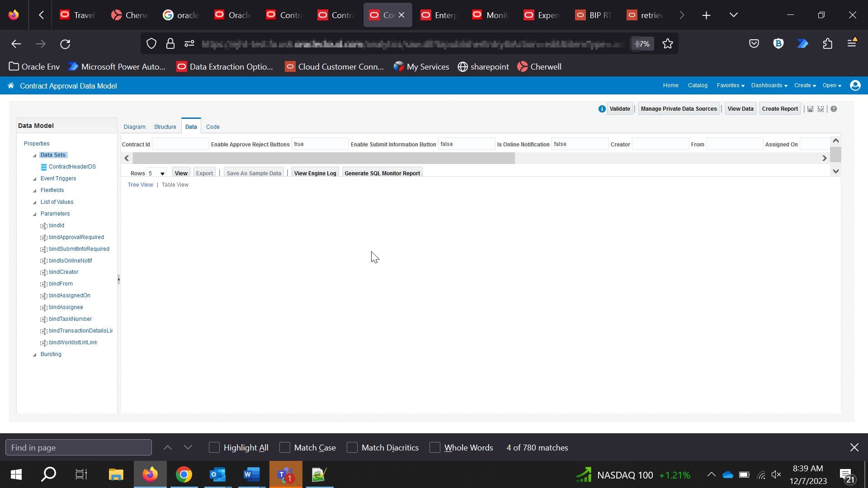The image size is (868, 488).
Task: Open Save As using disk-with-pencil icon
Action: [821, 108]
